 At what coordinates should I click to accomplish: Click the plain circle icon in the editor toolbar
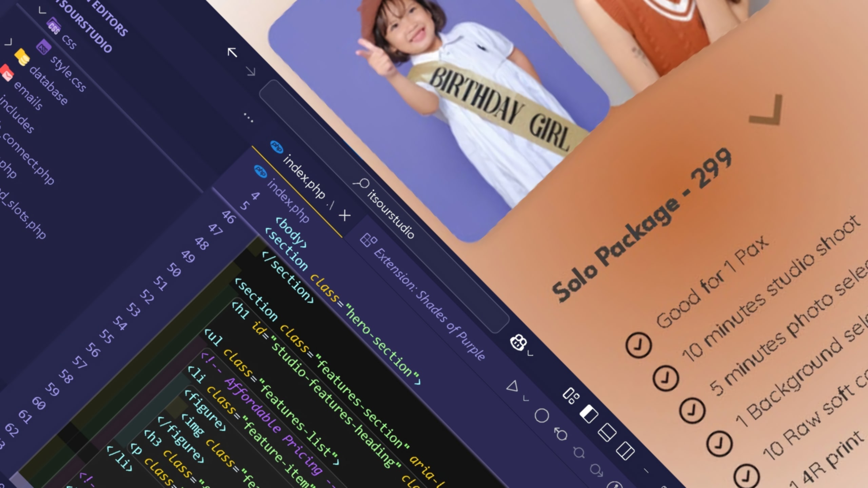coord(541,415)
